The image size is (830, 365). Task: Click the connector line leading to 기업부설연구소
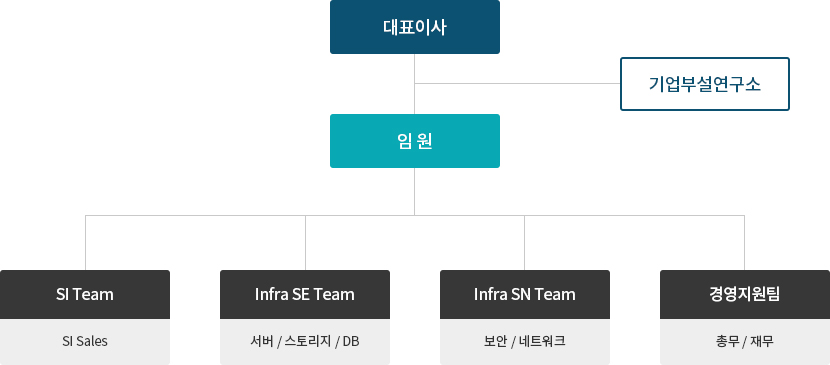[517, 84]
